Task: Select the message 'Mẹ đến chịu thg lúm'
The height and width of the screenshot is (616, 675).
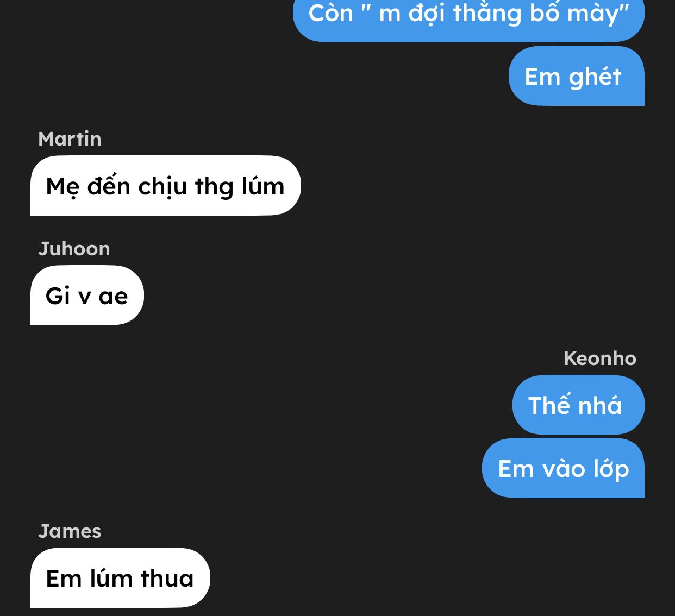Action: [165, 186]
